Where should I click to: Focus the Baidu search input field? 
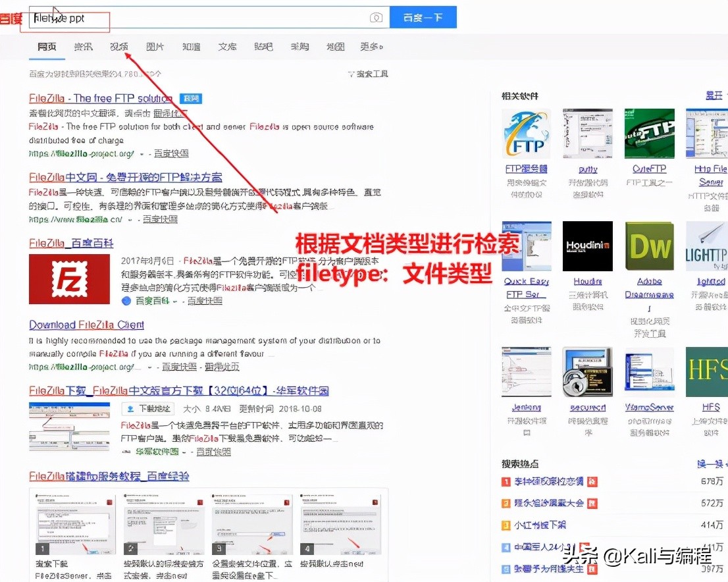pyautogui.click(x=209, y=17)
